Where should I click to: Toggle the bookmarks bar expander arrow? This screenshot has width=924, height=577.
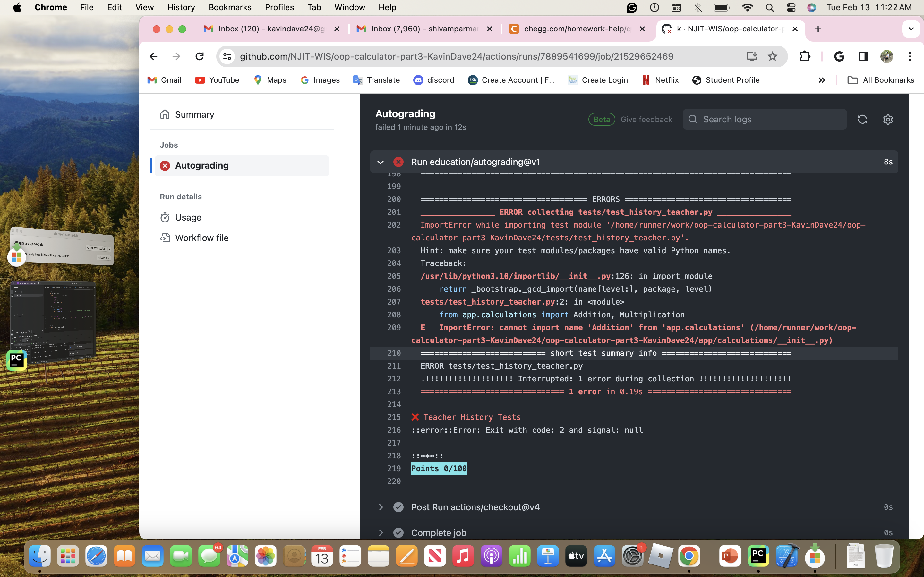tap(822, 80)
